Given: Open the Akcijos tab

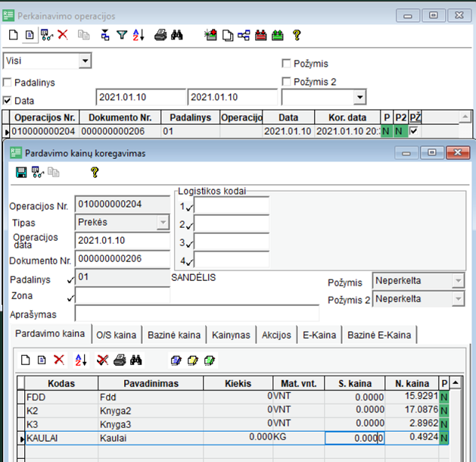Looking at the screenshot, I should [x=276, y=335].
